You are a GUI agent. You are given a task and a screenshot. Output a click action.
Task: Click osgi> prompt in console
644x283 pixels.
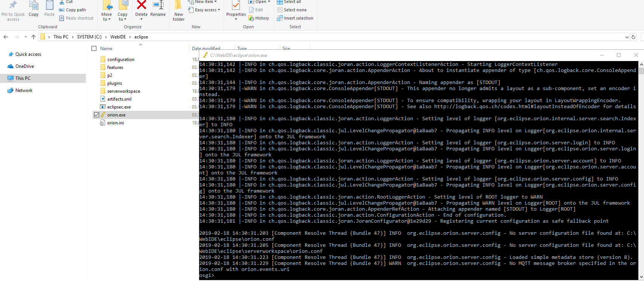(207, 275)
